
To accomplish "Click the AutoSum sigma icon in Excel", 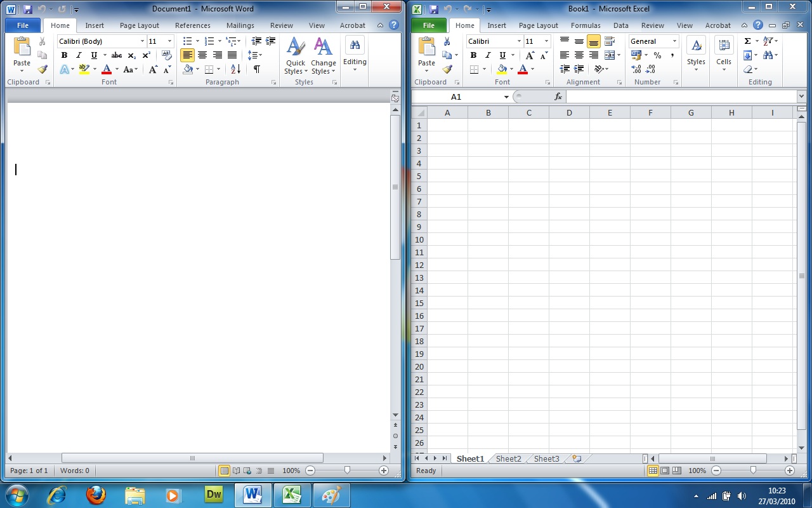I will tap(747, 41).
